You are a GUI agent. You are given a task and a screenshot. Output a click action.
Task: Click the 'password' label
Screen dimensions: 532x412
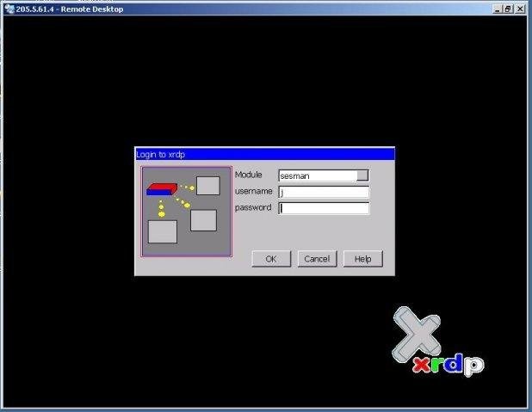(x=253, y=207)
